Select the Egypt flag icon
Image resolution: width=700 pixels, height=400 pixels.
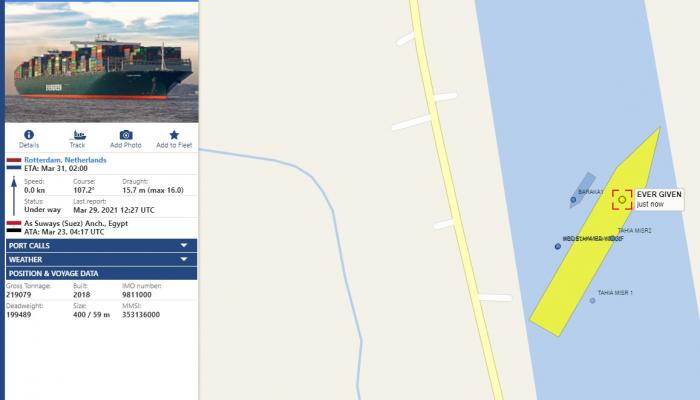click(x=14, y=227)
